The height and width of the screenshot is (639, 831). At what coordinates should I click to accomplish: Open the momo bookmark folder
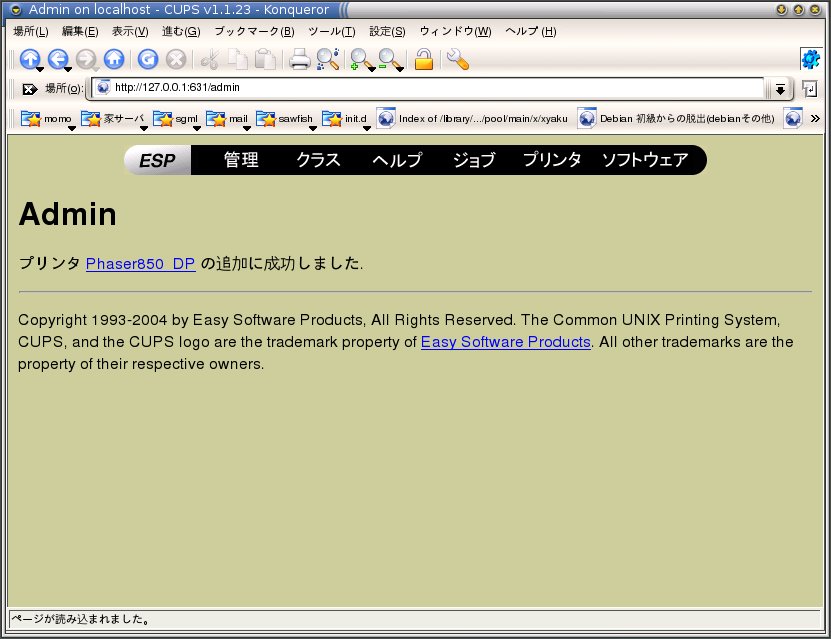tap(48, 118)
